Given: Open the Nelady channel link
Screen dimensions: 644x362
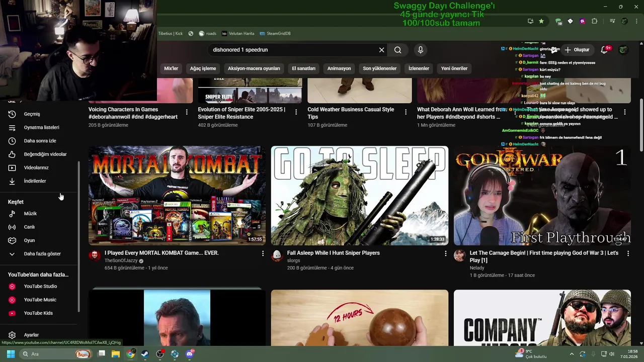Looking at the screenshot, I should [477, 268].
